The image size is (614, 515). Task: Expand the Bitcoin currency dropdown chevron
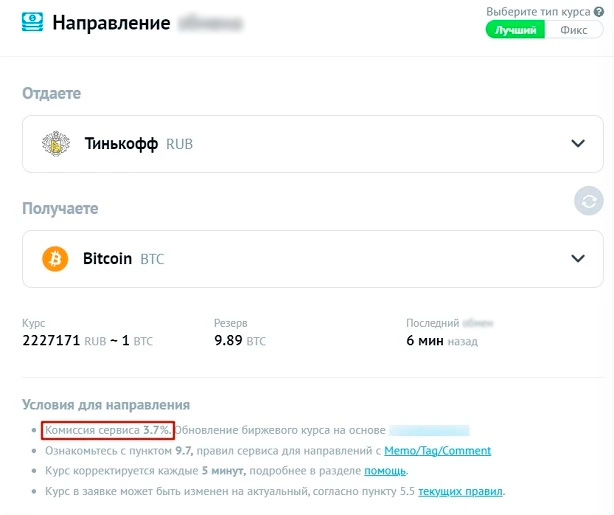pyautogui.click(x=577, y=259)
